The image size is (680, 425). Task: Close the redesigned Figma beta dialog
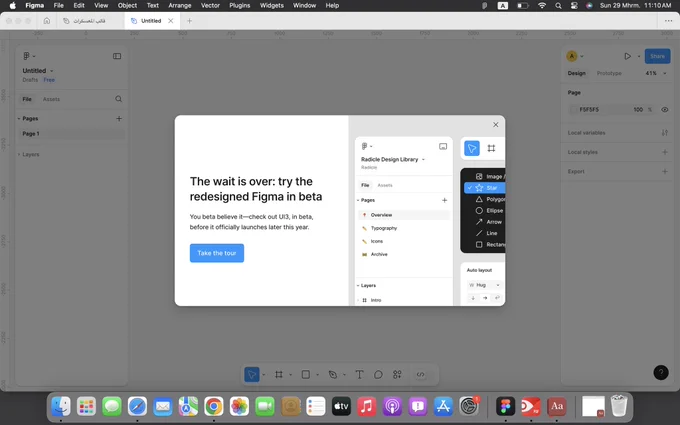pyautogui.click(x=496, y=125)
